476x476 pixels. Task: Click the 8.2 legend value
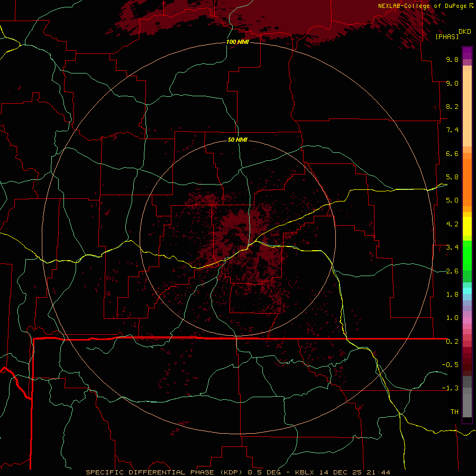(x=452, y=106)
